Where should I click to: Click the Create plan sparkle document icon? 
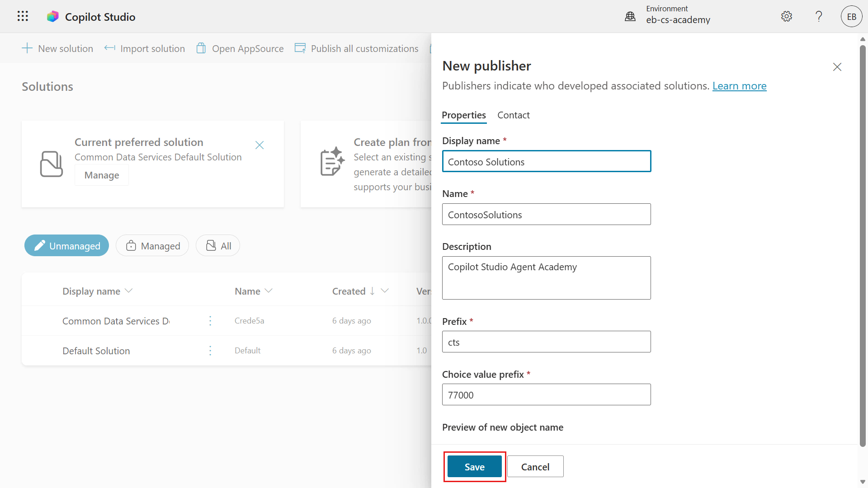[x=332, y=161]
